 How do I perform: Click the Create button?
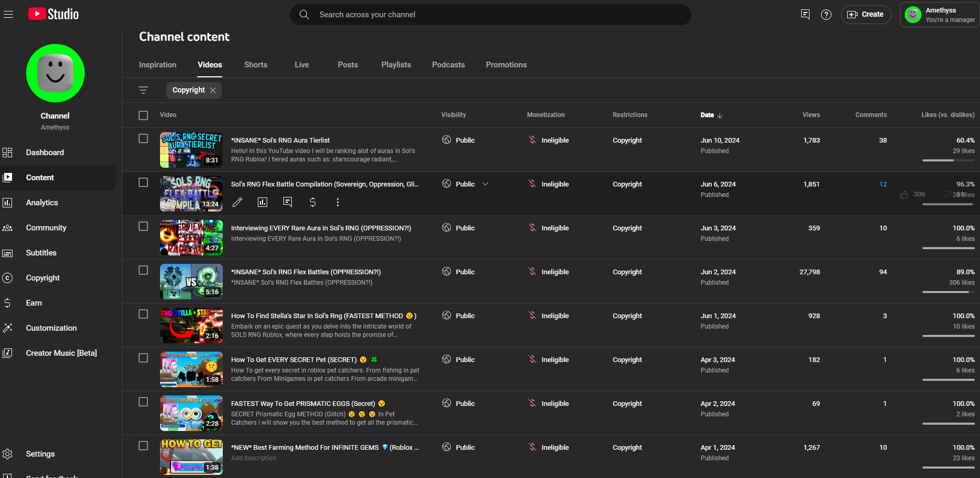click(x=866, y=14)
